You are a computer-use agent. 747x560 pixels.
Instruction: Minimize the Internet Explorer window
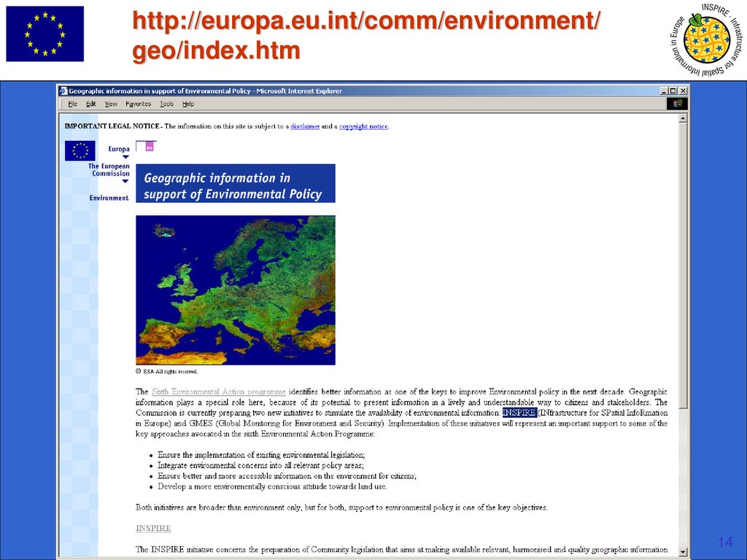click(664, 91)
